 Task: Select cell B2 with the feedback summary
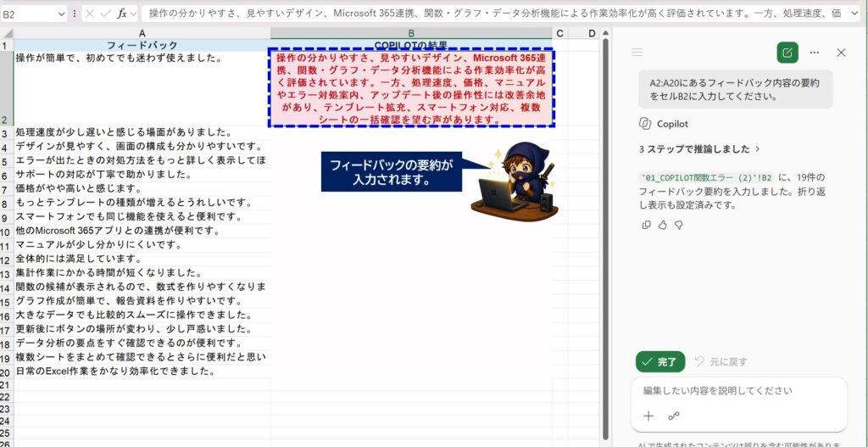click(411, 88)
